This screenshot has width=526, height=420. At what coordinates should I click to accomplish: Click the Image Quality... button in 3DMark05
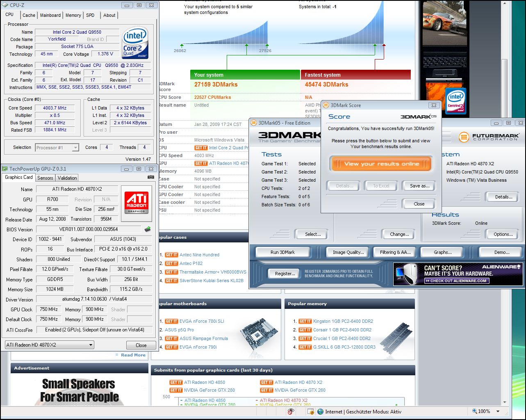click(x=348, y=252)
